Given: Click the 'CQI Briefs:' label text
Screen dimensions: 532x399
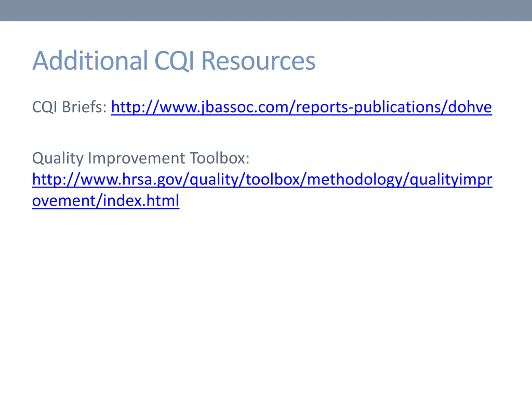Looking at the screenshot, I should [x=69, y=107].
